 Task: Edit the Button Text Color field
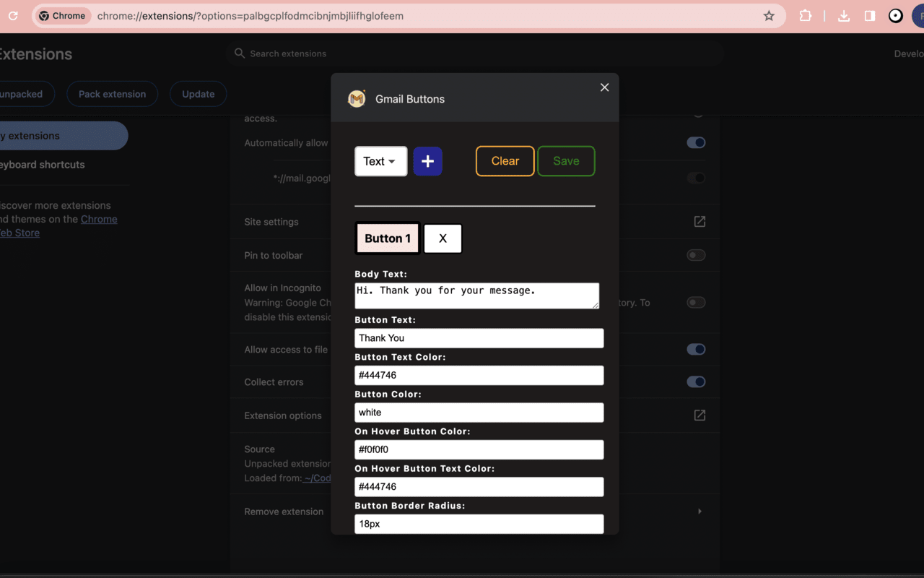point(479,375)
